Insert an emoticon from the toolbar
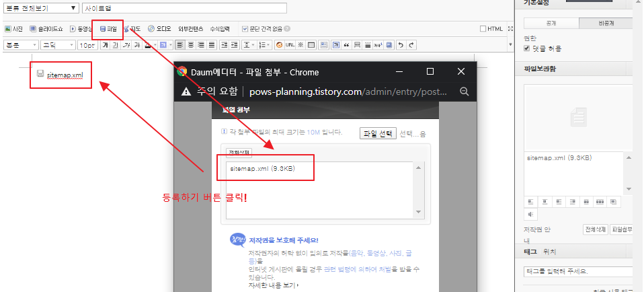The image size is (644, 292). (279, 45)
